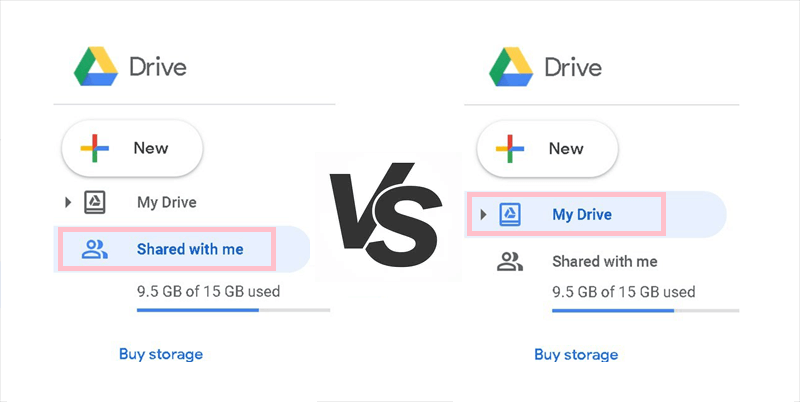Open the highlighted Shared with me item

(x=190, y=249)
